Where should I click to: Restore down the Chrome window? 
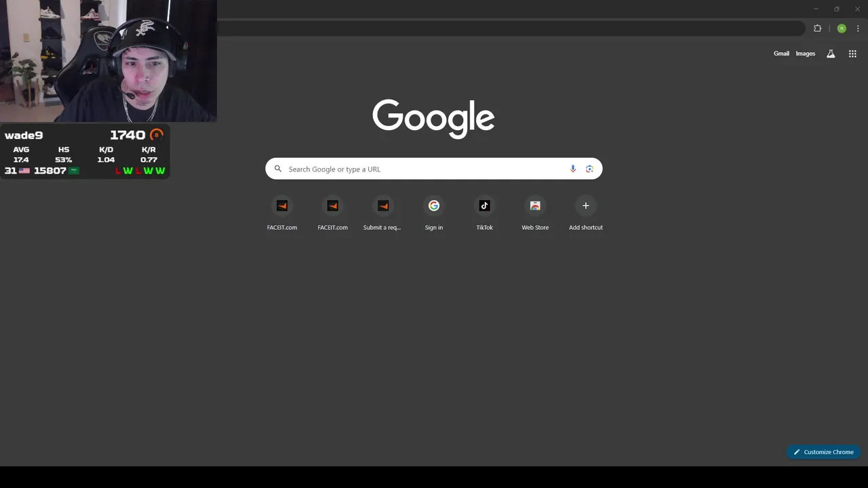pyautogui.click(x=837, y=9)
